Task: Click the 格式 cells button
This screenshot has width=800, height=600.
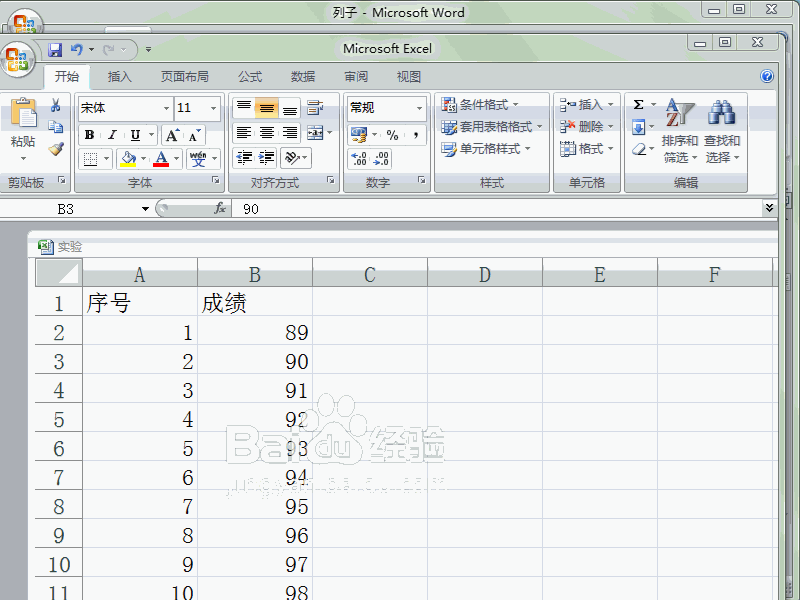Action: 586,149
